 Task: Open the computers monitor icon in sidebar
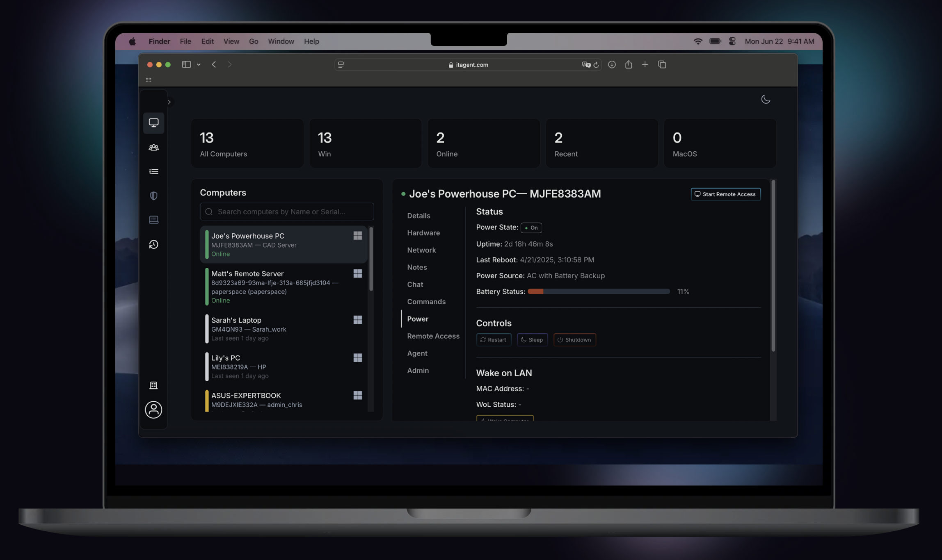tap(153, 123)
